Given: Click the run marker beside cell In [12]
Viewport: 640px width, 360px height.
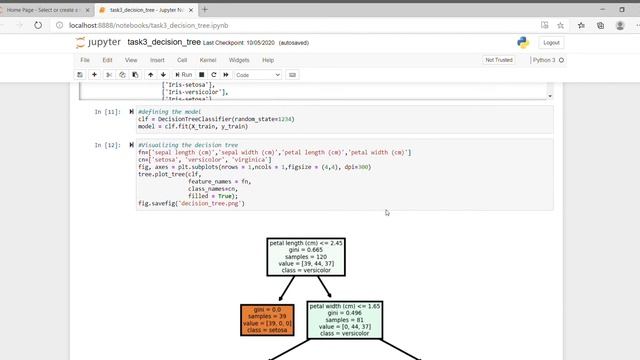Looking at the screenshot, I should click(131, 145).
